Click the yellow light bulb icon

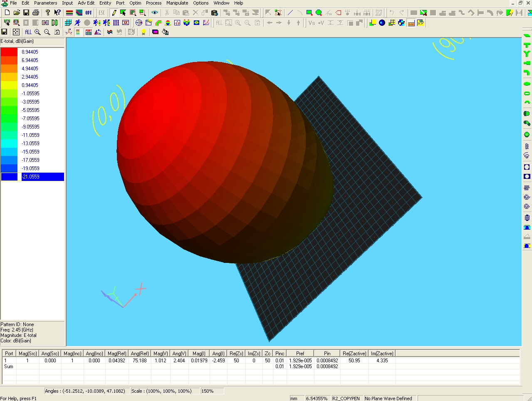tap(144, 32)
